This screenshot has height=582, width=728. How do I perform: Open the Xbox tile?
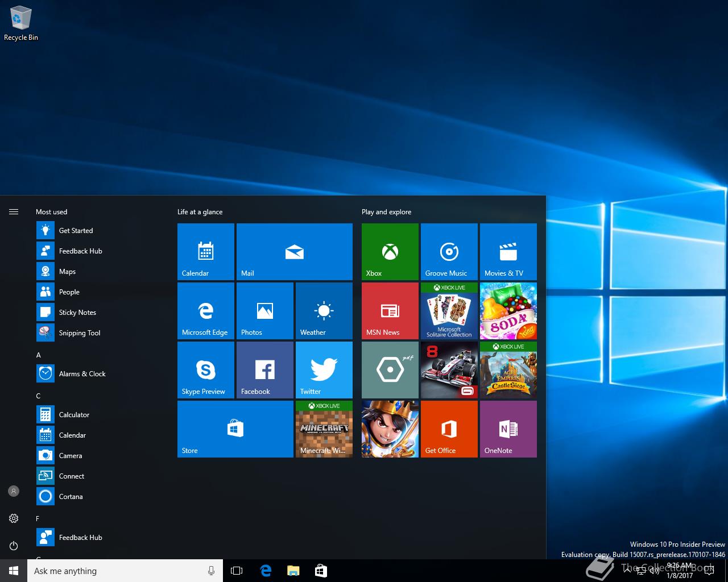point(390,252)
